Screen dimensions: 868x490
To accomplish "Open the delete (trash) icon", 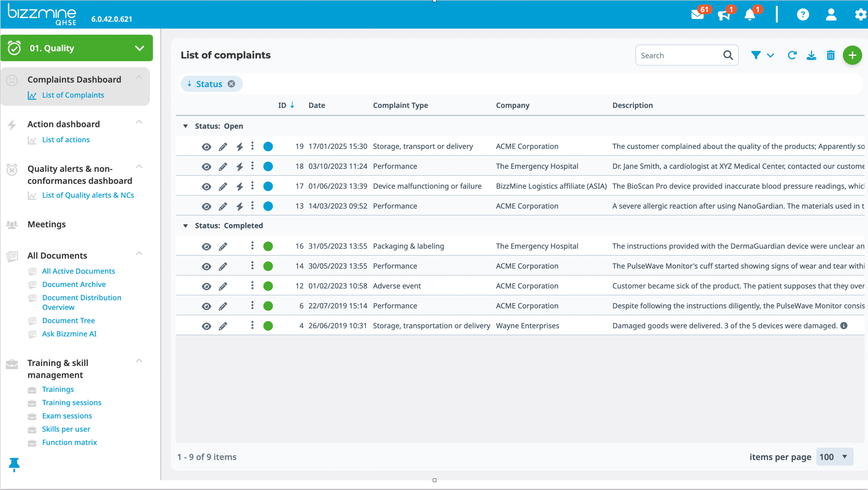I will [831, 55].
